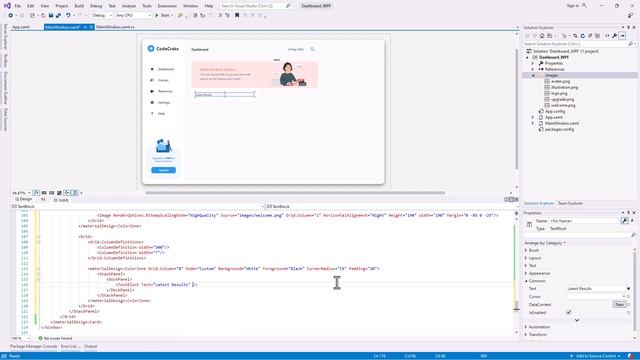Click the search magnifier beside Search Visual Studio

tap(288, 6)
